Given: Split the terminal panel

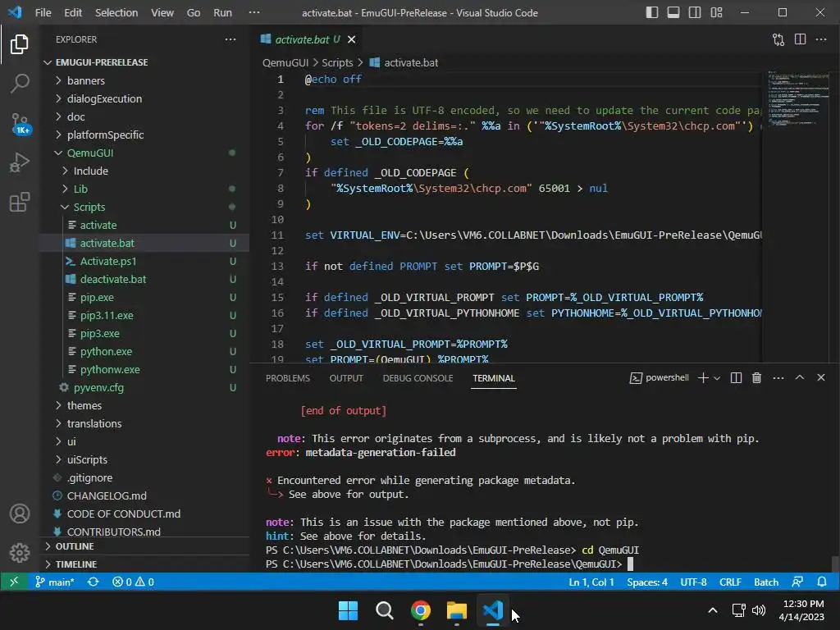Looking at the screenshot, I should (x=736, y=377).
